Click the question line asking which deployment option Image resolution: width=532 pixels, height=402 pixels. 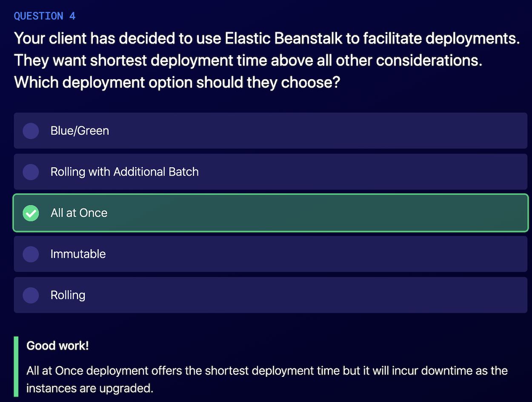coord(177,82)
